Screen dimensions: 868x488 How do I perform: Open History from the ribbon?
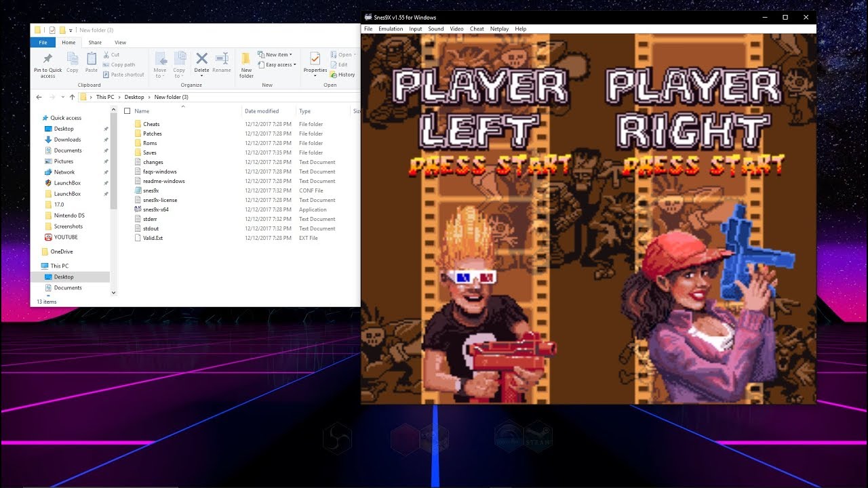coord(342,75)
